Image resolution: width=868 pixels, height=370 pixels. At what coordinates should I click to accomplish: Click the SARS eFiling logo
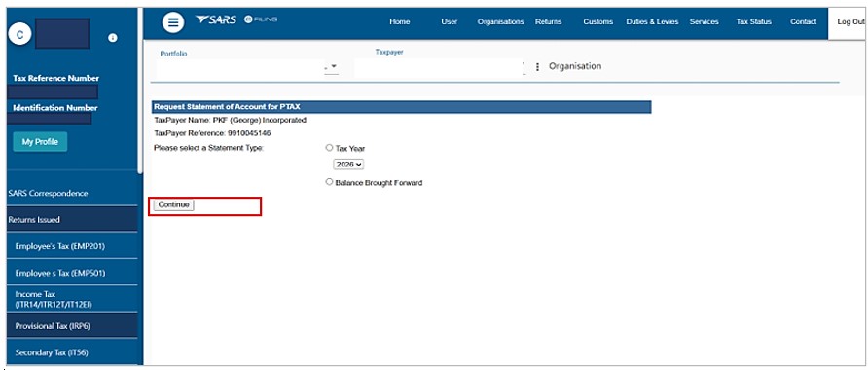coord(236,19)
